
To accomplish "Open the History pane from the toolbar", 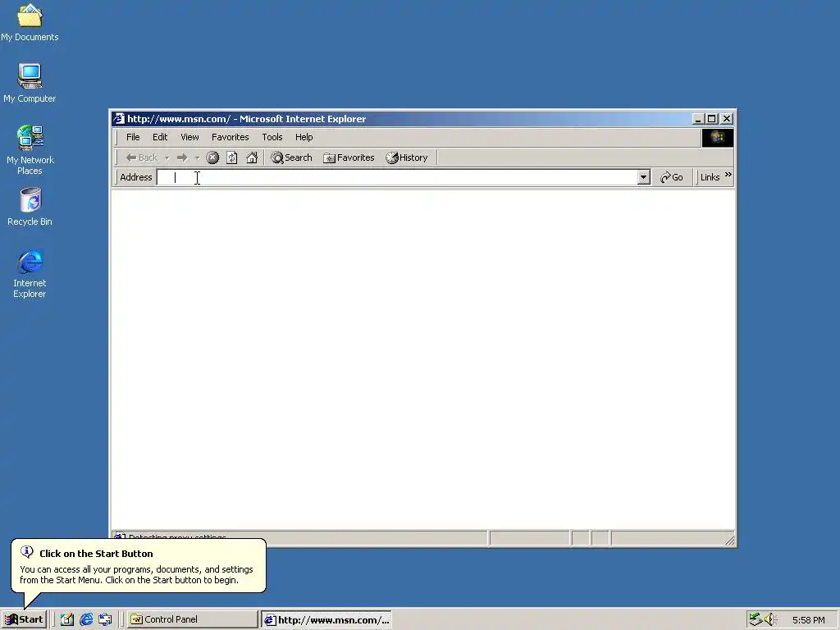I will click(407, 157).
